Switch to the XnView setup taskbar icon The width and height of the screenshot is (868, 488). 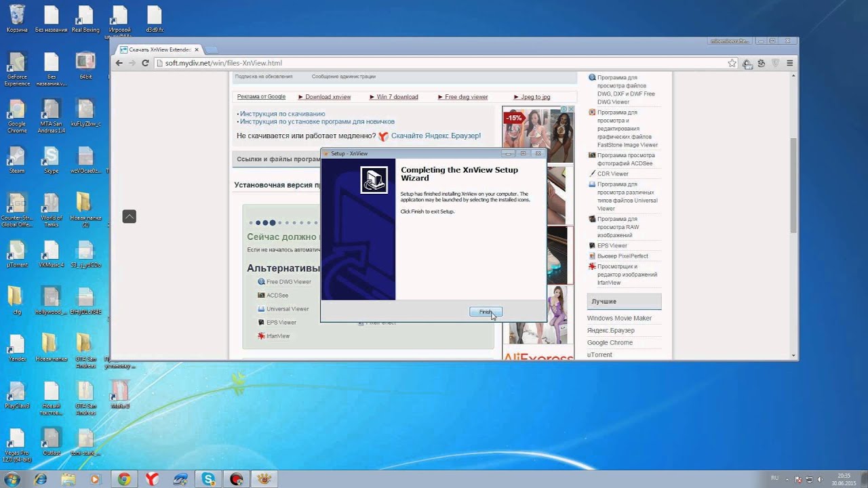coord(263,479)
